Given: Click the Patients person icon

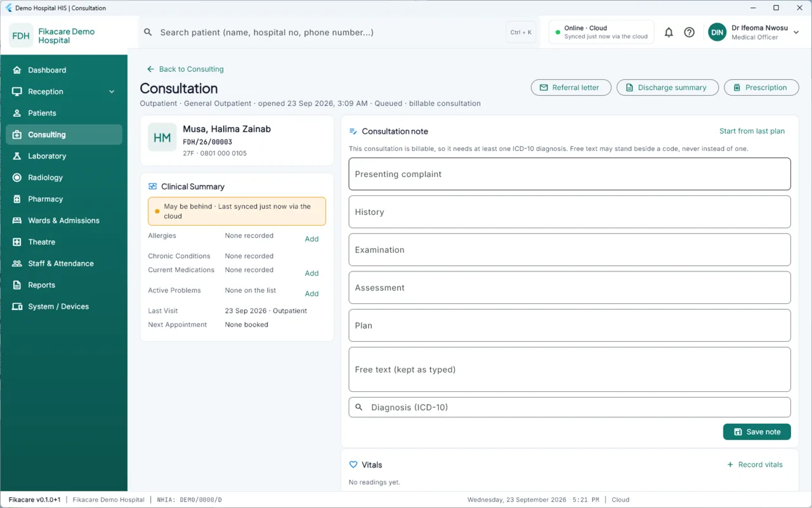Looking at the screenshot, I should tap(17, 113).
